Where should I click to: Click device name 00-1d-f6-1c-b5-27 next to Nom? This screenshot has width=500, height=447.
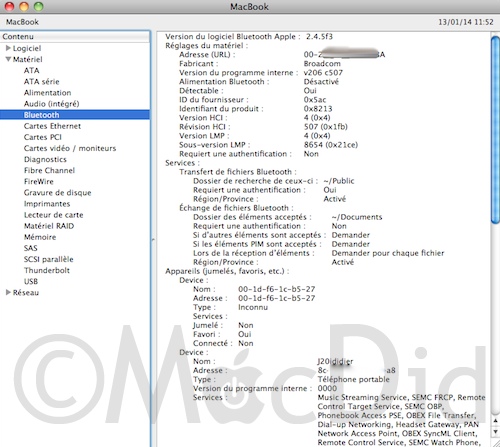[x=276, y=289]
